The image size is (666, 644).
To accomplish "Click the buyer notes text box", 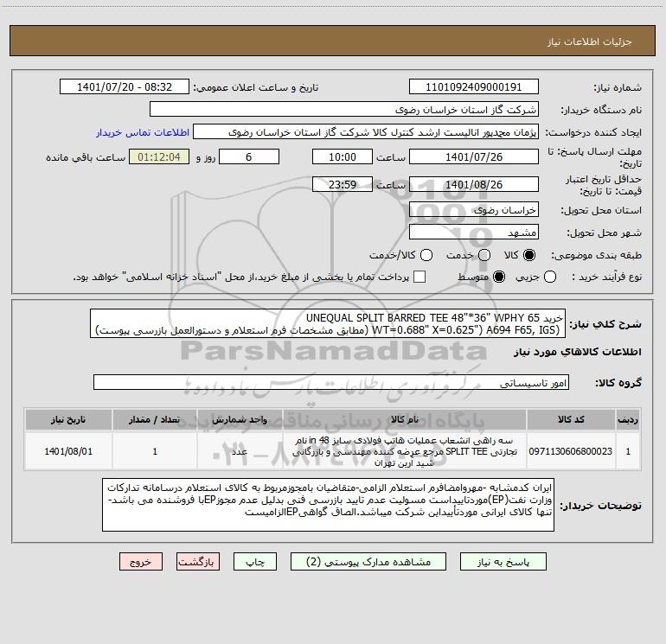I will (x=328, y=504).
